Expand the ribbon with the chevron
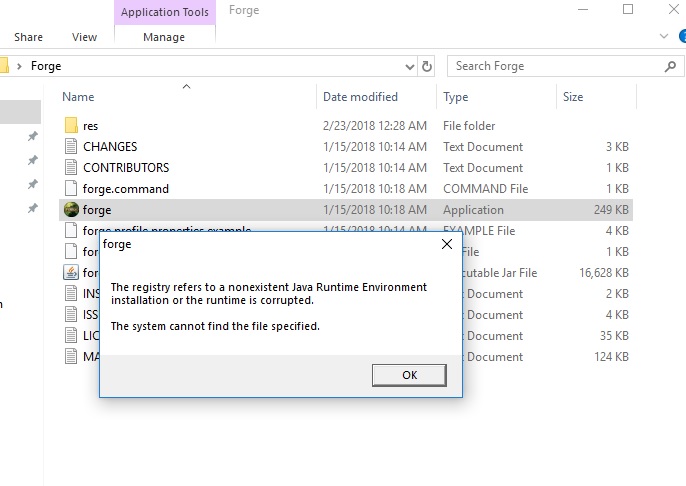Screen dimensions: 686x486 (667, 36)
